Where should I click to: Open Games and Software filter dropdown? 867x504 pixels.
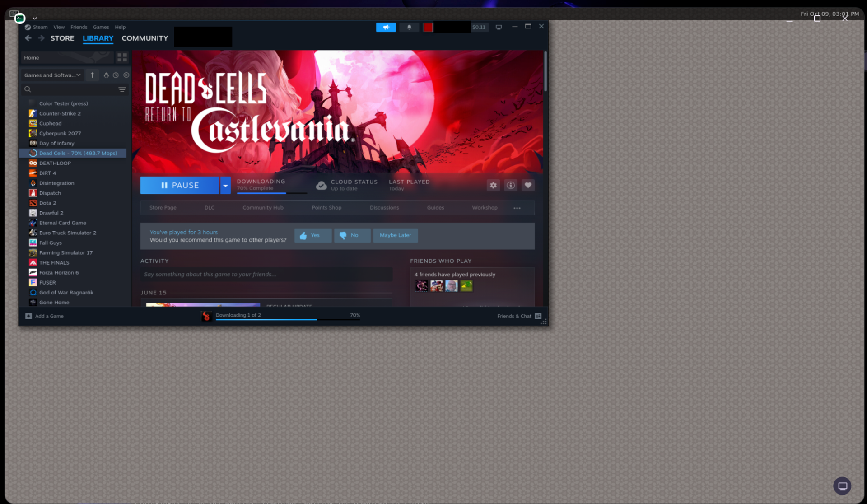coord(52,75)
